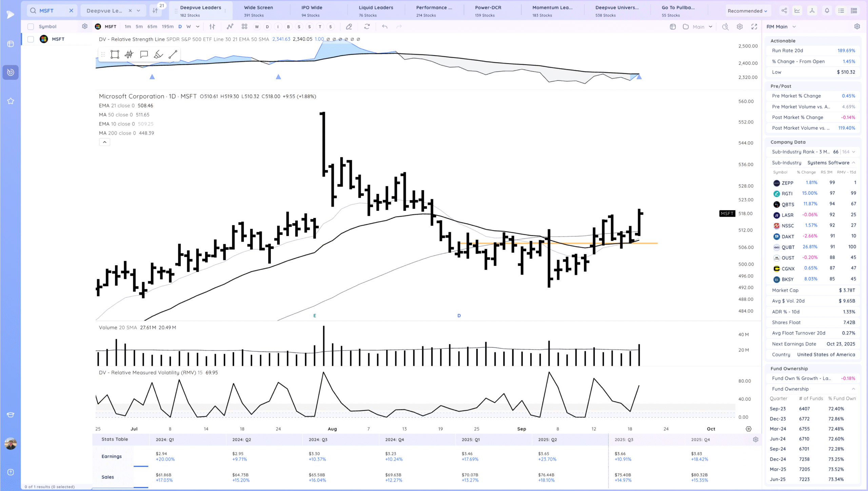
Task: Toggle the B round indicator button
Action: (x=288, y=26)
